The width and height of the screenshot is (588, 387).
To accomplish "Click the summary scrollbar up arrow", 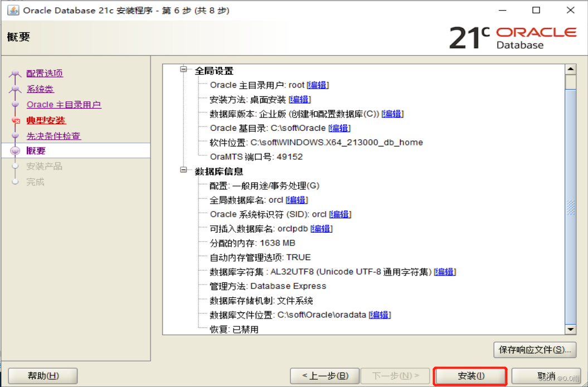I will point(570,69).
